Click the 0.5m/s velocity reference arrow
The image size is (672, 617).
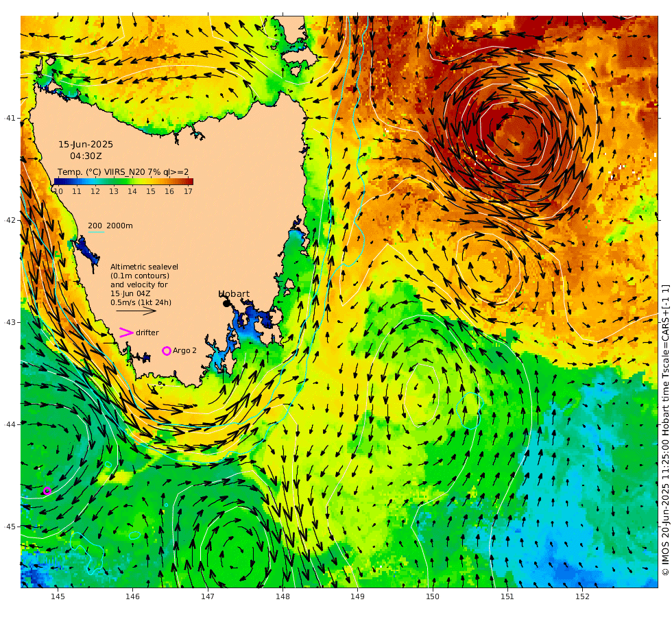[136, 311]
